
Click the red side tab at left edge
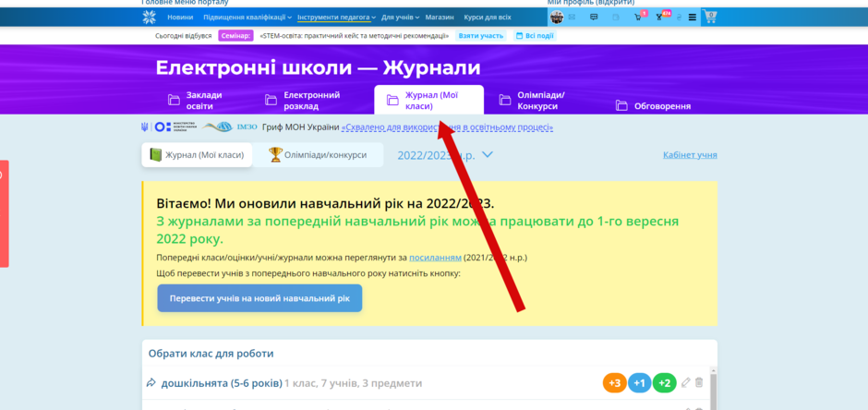(x=4, y=213)
